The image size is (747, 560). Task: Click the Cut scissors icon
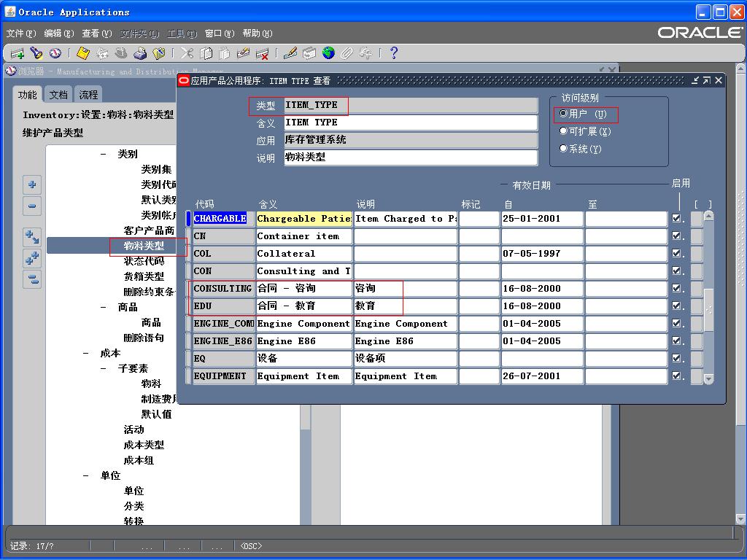pyautogui.click(x=187, y=53)
